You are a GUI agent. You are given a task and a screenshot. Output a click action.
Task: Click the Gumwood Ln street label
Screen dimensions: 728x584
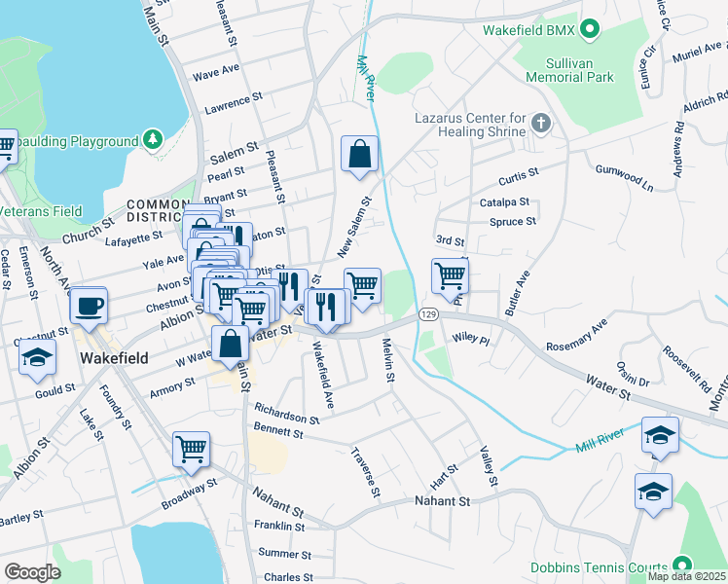pos(625,178)
